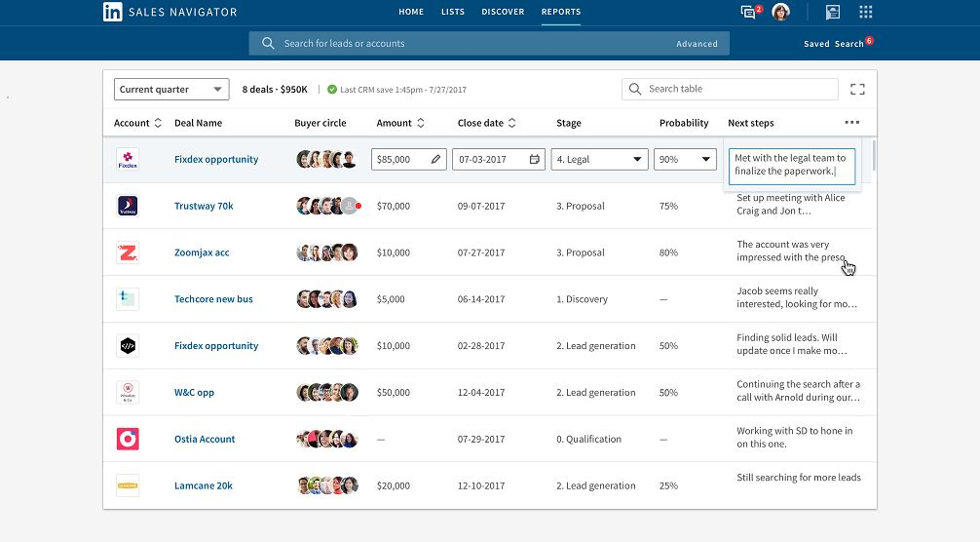Click the Next steps column header
Viewport: 980px width, 542px height.
point(751,123)
